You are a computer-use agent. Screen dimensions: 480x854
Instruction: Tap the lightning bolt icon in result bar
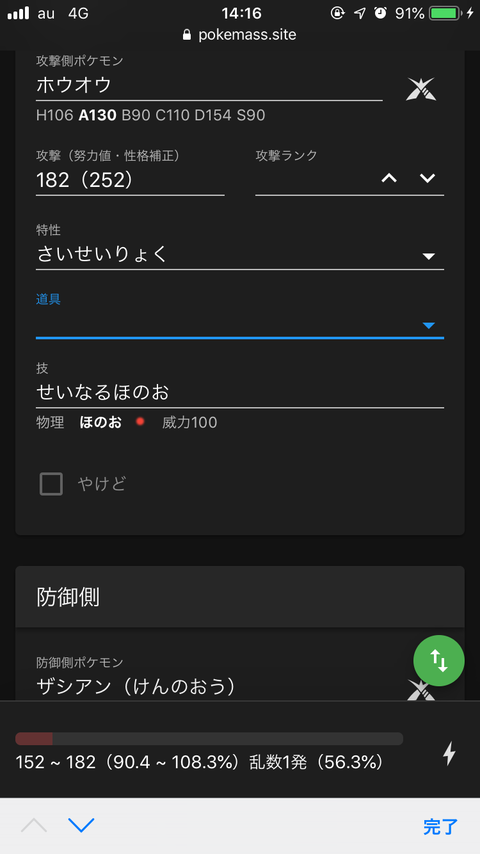[x=449, y=754]
